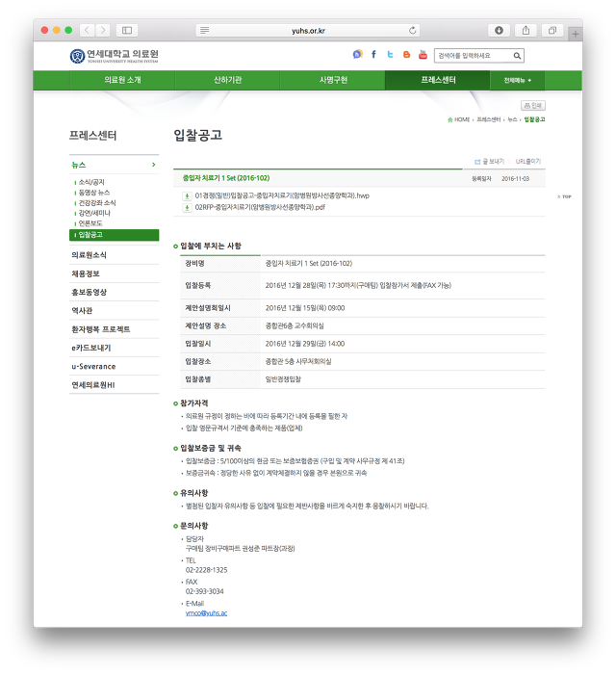Select the highlighted 입찰공고 sidebar item

[x=114, y=235]
